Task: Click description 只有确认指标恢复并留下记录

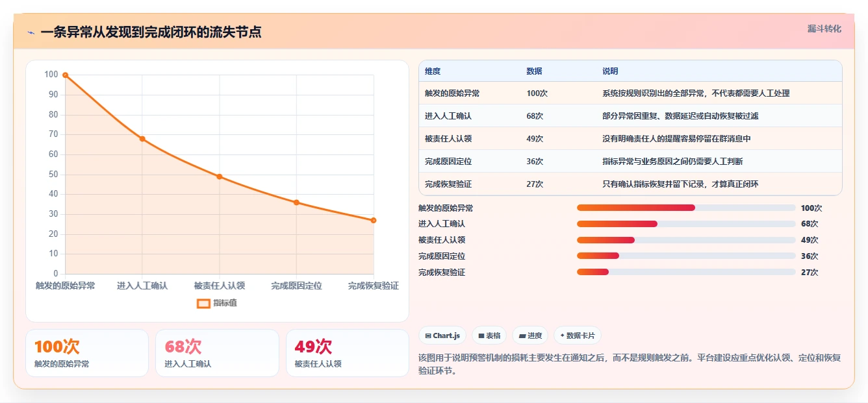Action: [680, 184]
